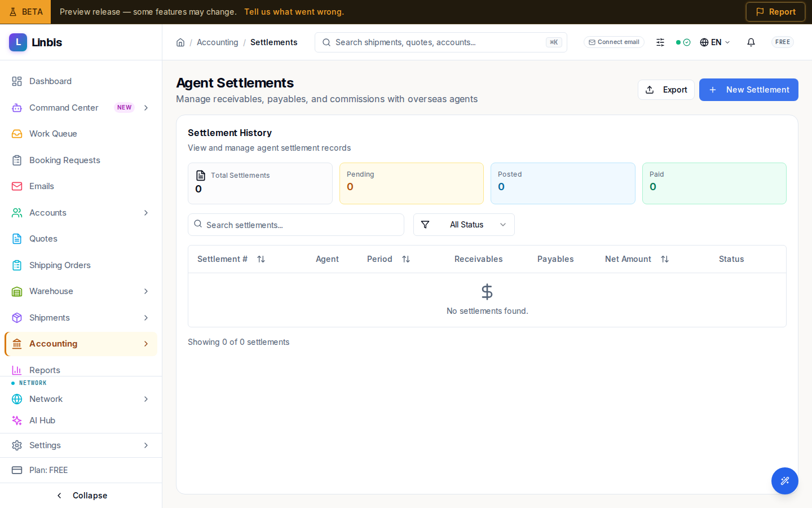Viewport: 812px width, 508px height.
Task: Click the AI Hub sparkle icon
Action: click(17, 421)
